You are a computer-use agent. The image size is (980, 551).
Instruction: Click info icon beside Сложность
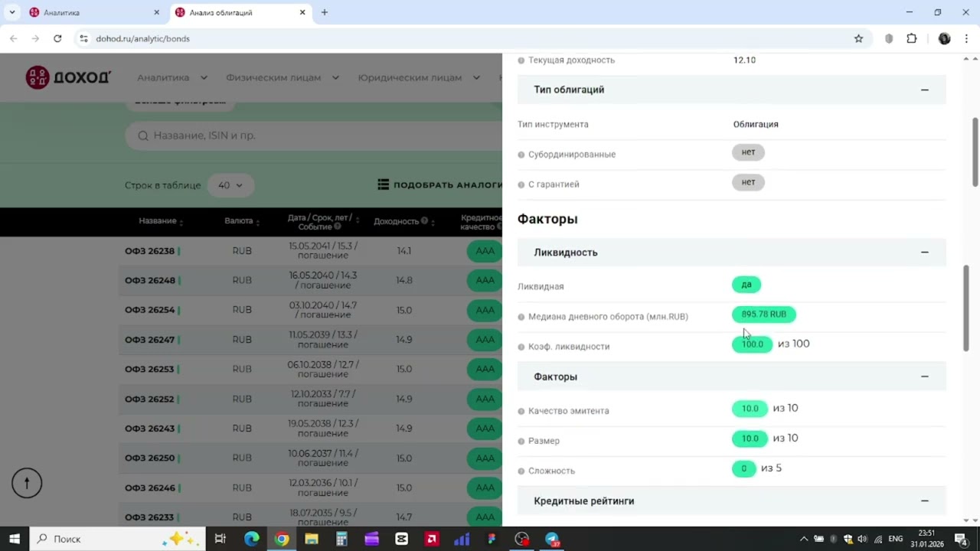[x=521, y=471]
